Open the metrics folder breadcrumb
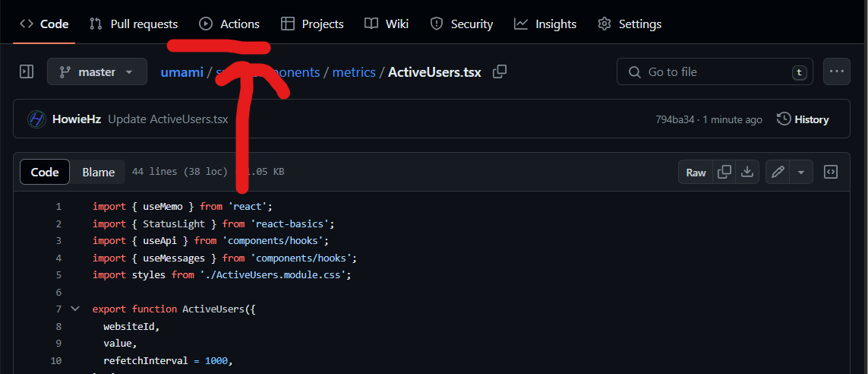 tap(354, 72)
